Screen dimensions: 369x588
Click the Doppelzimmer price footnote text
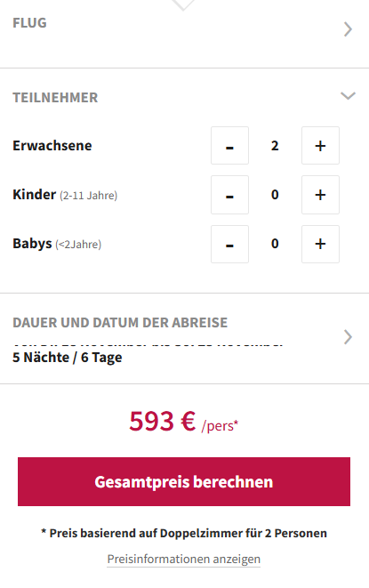[184, 533]
